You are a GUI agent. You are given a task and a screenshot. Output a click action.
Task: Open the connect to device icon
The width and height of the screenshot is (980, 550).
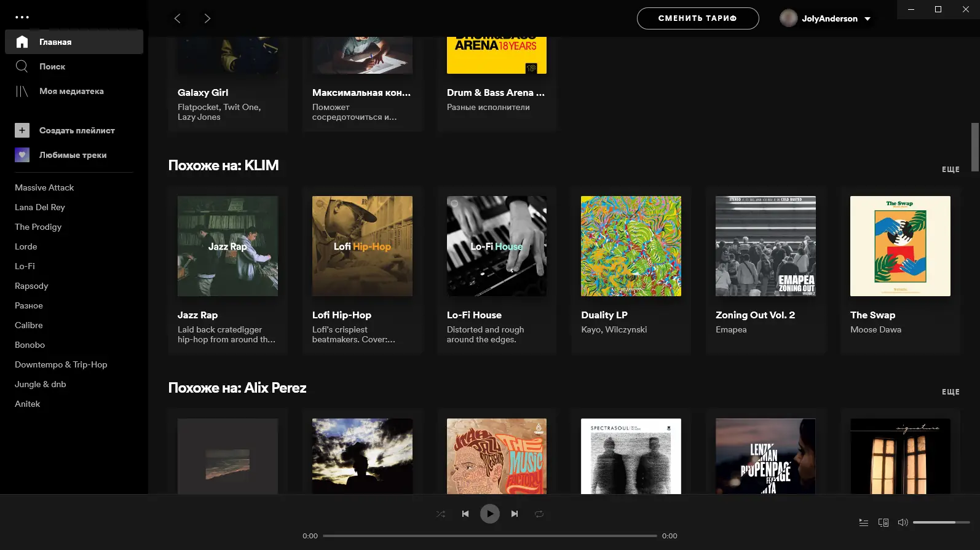coord(883,522)
